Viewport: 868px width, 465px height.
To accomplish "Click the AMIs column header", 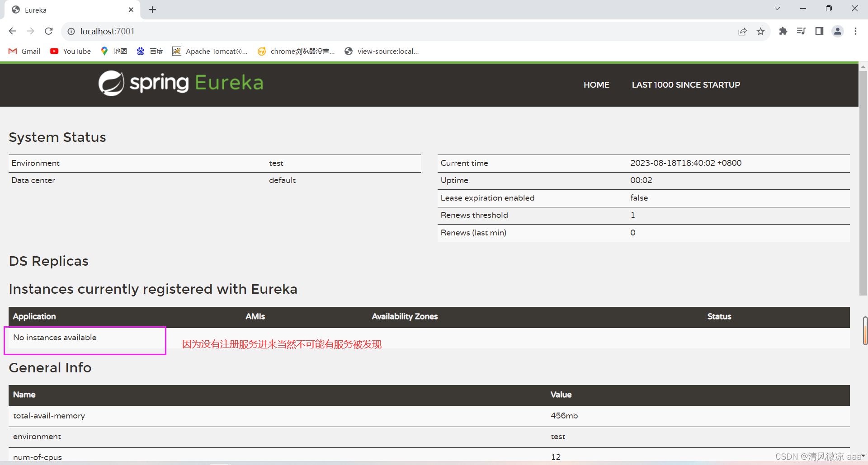I will click(255, 316).
